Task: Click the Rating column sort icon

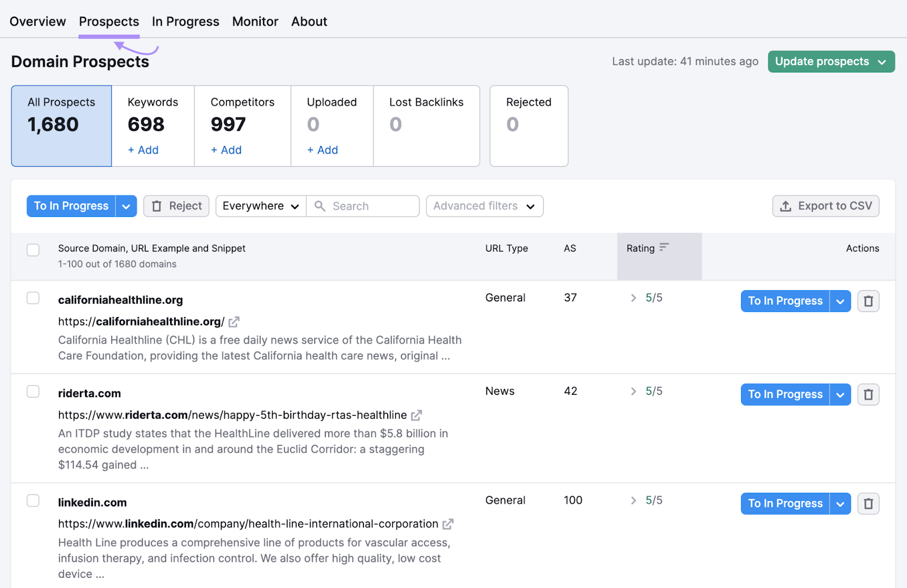Action: (x=664, y=248)
